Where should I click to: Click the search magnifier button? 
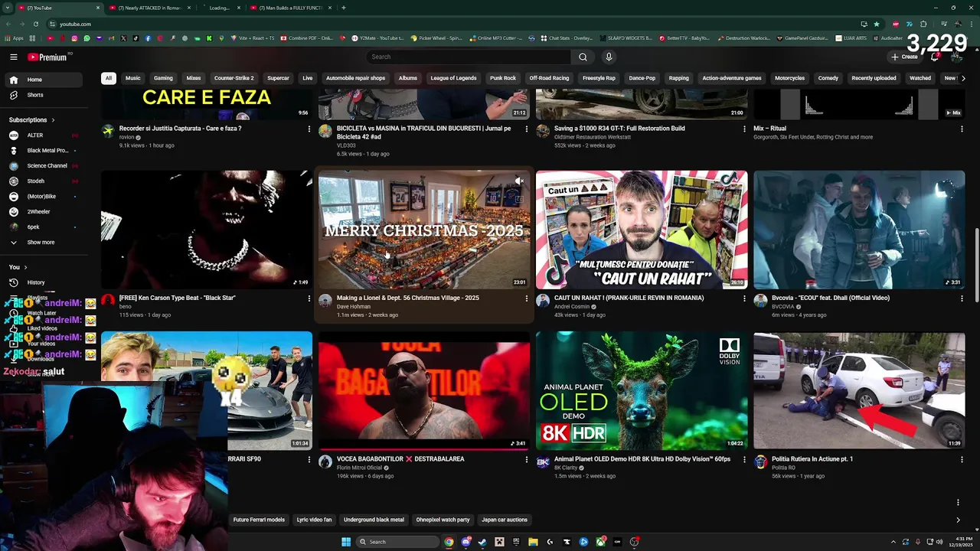pyautogui.click(x=583, y=57)
